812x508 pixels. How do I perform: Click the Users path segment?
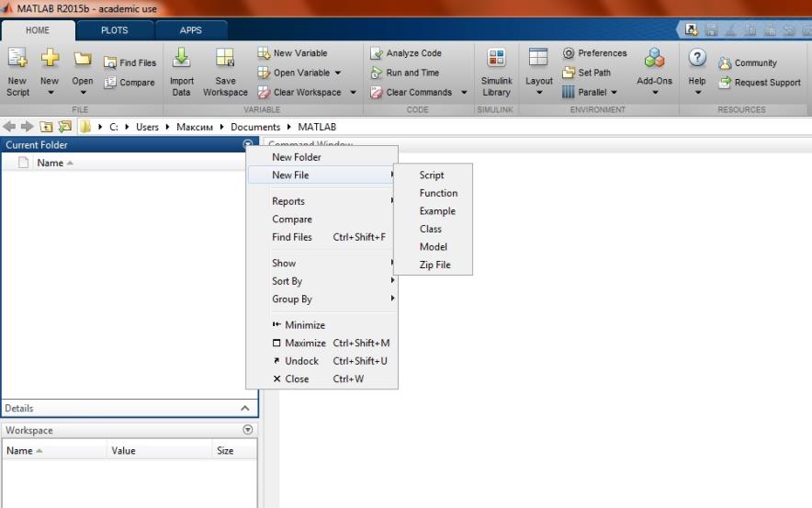pos(147,127)
